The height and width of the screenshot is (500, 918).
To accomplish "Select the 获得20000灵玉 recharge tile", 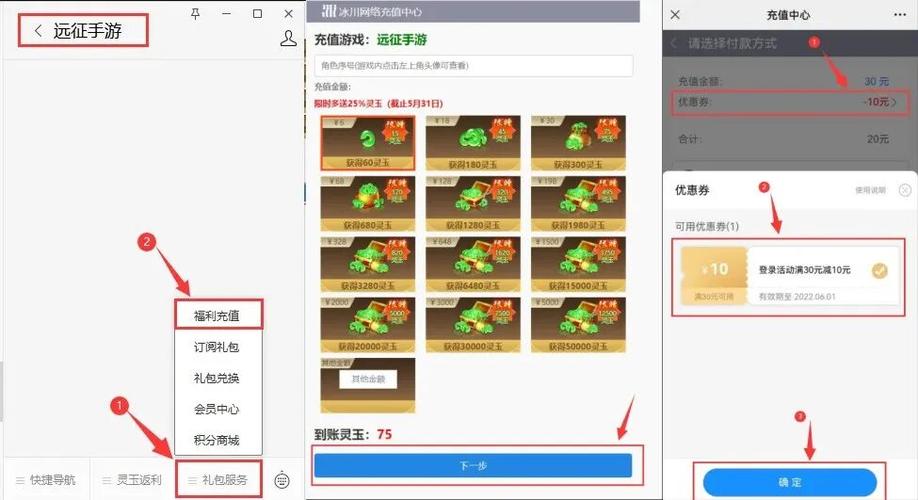I will click(x=368, y=326).
